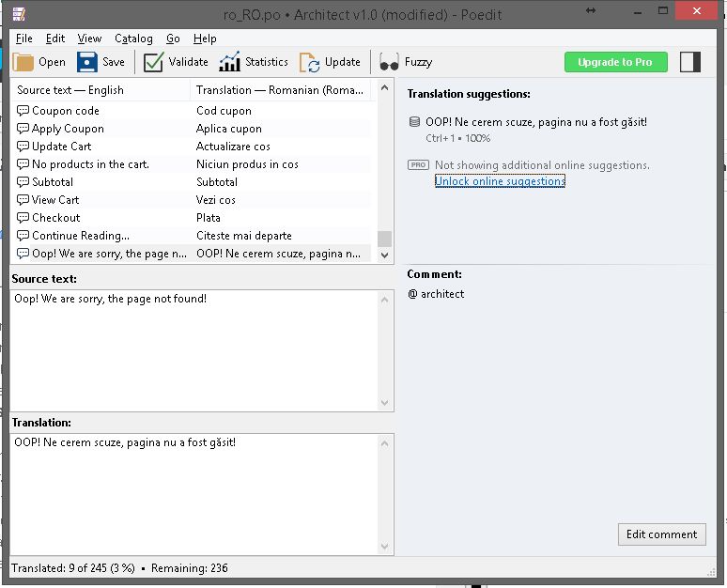The width and height of the screenshot is (727, 588).
Task: Click the Update from sources icon
Action: pos(309,62)
